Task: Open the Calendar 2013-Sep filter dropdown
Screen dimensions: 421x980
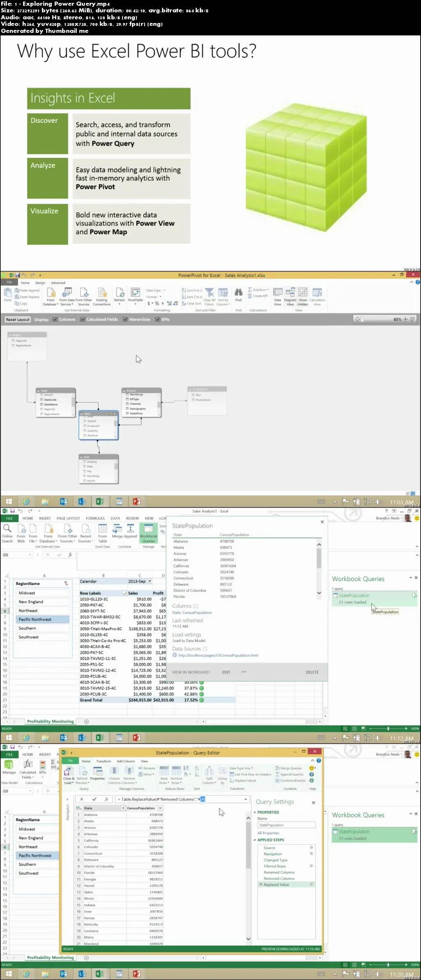Action: coord(150,581)
